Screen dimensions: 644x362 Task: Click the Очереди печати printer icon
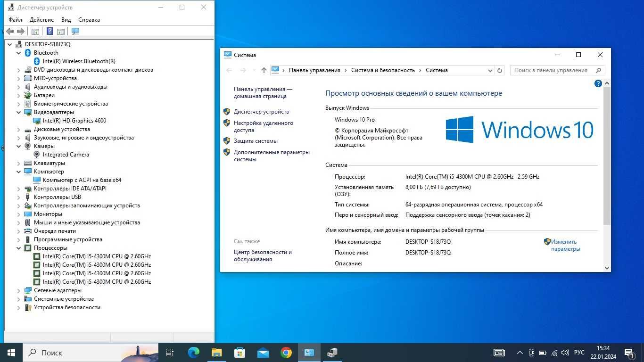[28, 231]
